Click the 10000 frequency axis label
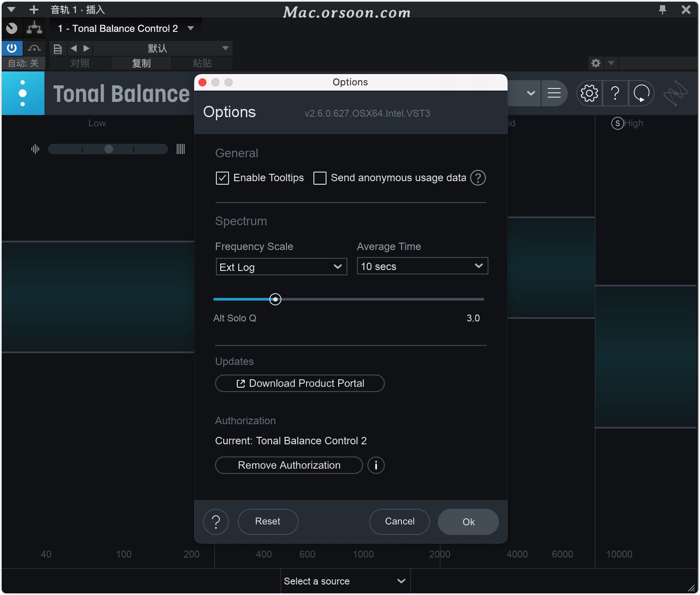700x595 pixels. tap(619, 554)
